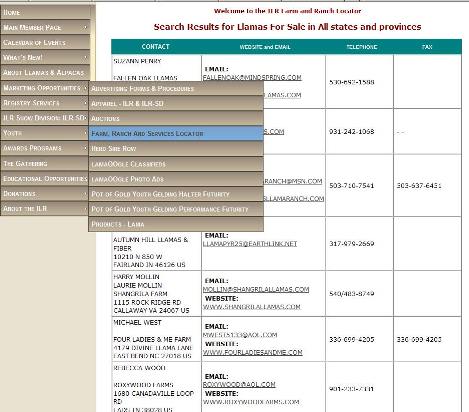Click address 1115 ROCK RIDGE RD
Screen dimensions: 469x412
click(147, 302)
